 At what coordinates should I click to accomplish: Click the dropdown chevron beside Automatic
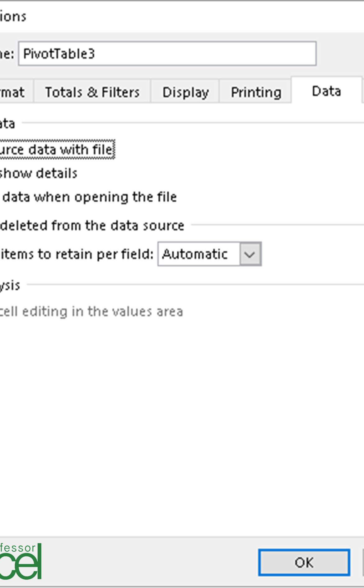[x=250, y=254]
